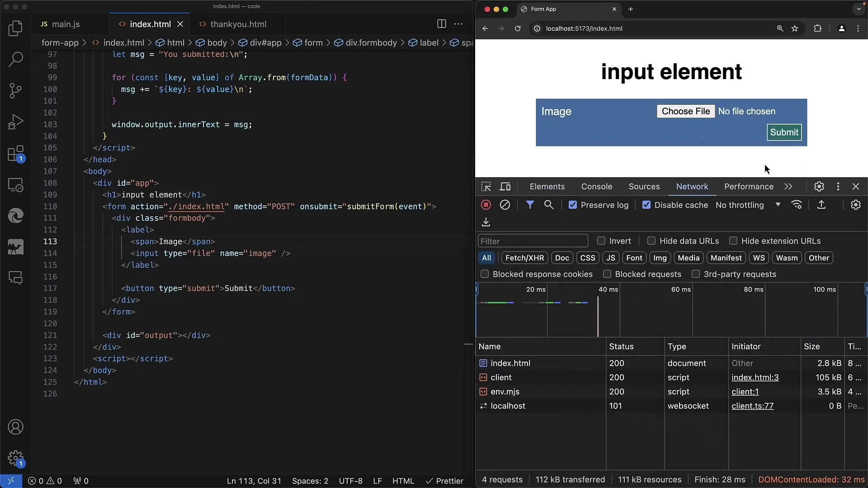868x488 pixels.
Task: Toggle Preserve log checkbox
Action: [572, 205]
